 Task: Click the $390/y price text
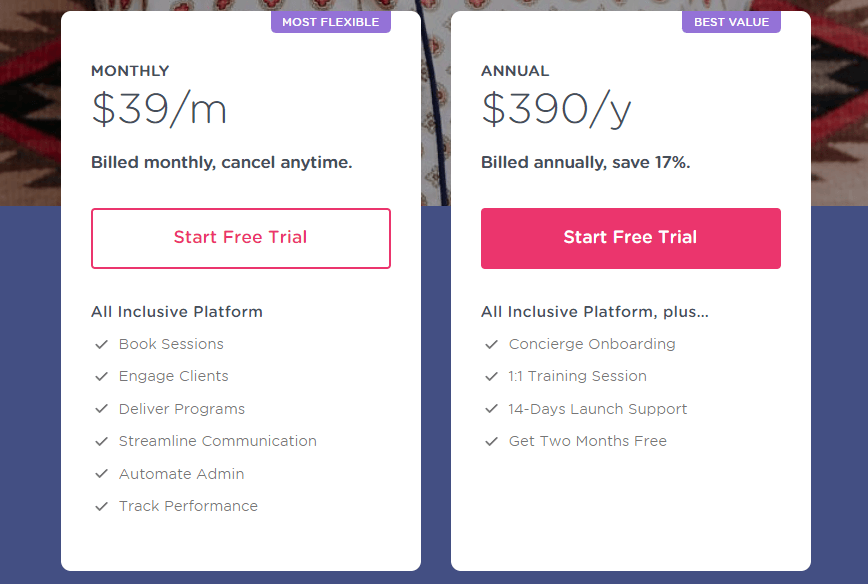556,110
